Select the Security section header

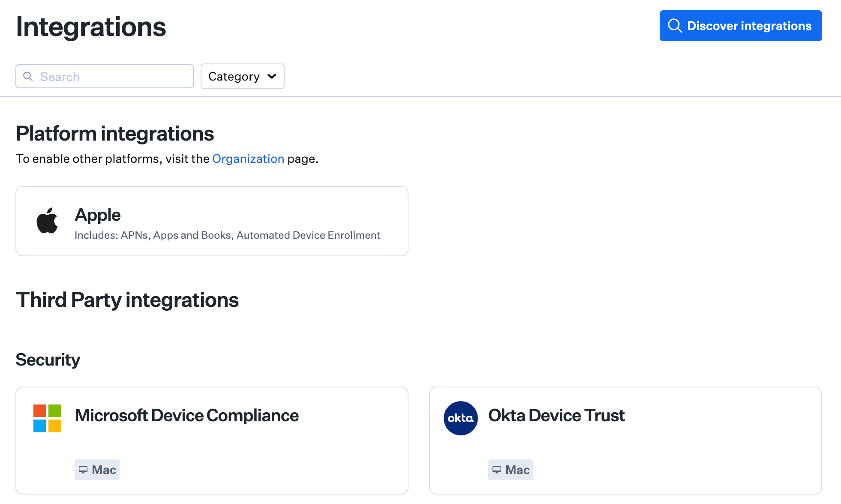48,360
